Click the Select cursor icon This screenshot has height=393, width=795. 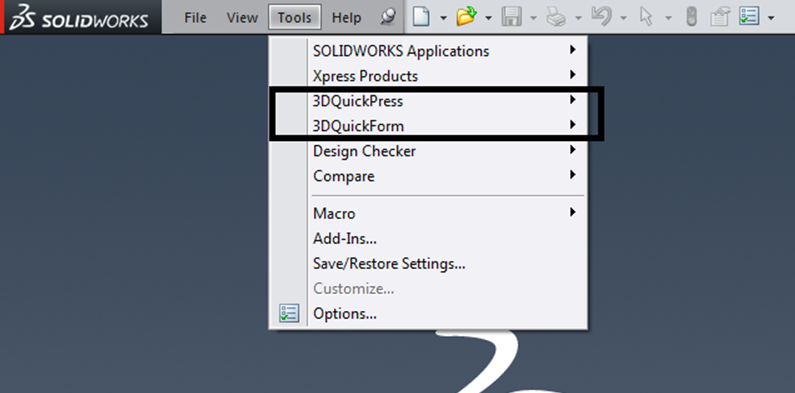(646, 17)
